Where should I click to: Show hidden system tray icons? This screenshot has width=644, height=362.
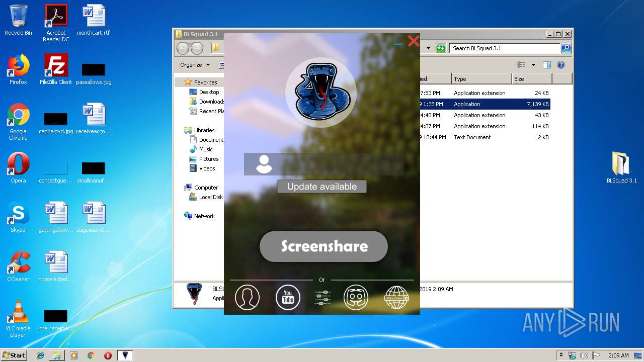tap(561, 355)
